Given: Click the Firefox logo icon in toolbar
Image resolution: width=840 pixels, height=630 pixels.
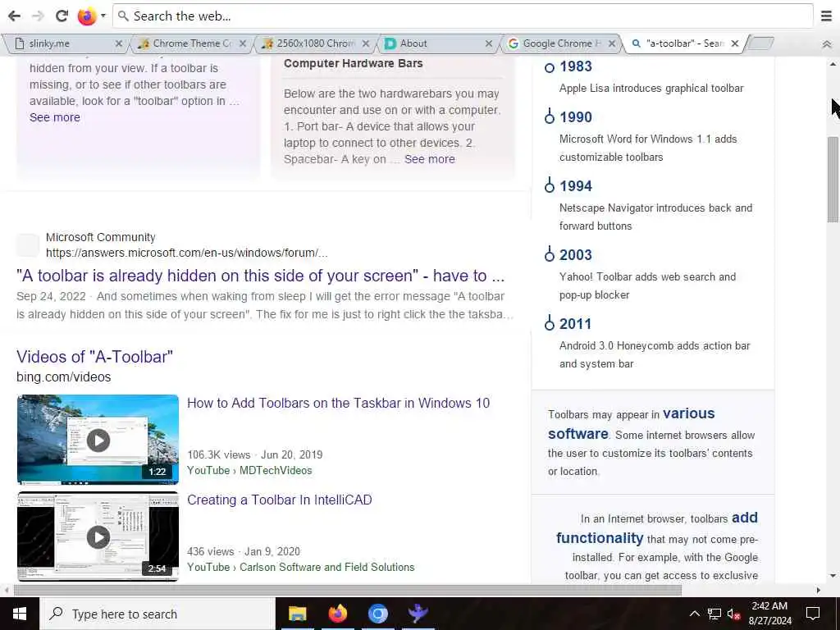Looking at the screenshot, I should point(86,16).
